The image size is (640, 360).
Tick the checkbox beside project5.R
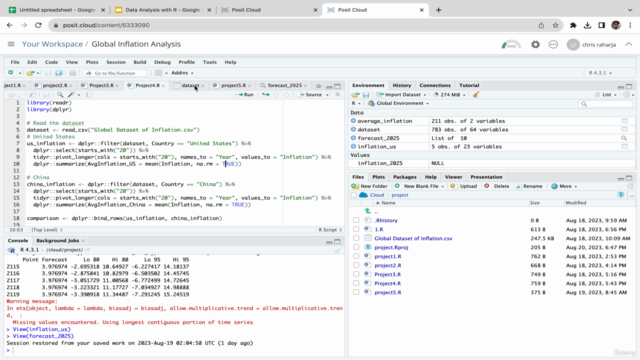pyautogui.click(x=356, y=292)
